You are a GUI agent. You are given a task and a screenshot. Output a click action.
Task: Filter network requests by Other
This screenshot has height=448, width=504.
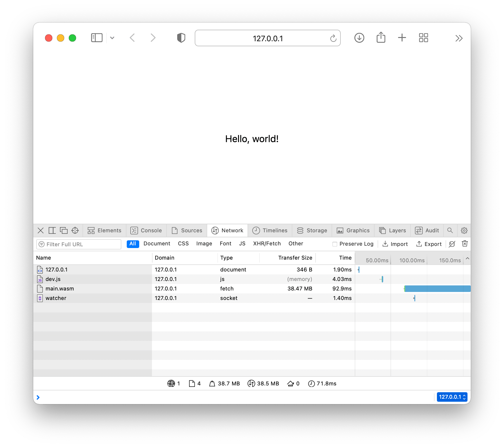(x=296, y=244)
